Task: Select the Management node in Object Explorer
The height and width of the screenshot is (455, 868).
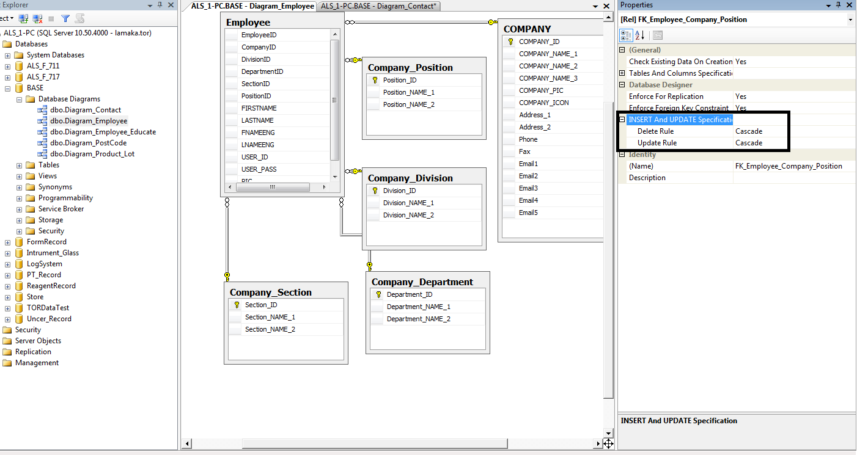Action: coord(37,363)
